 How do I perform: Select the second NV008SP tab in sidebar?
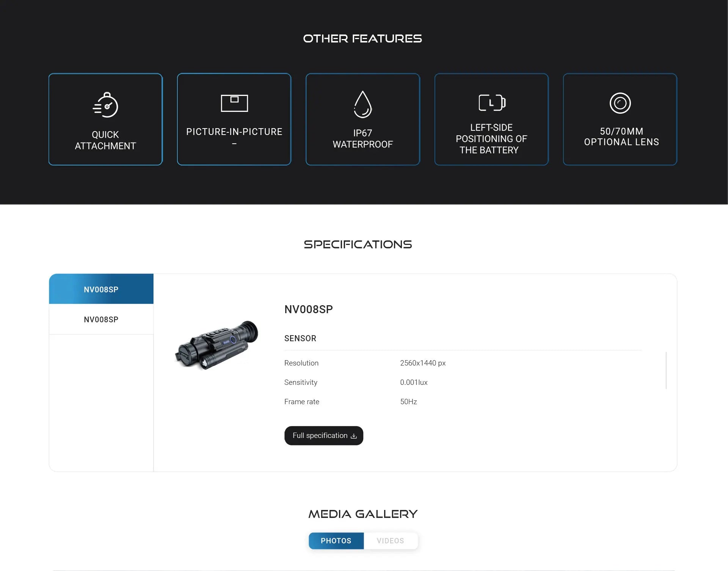(101, 320)
